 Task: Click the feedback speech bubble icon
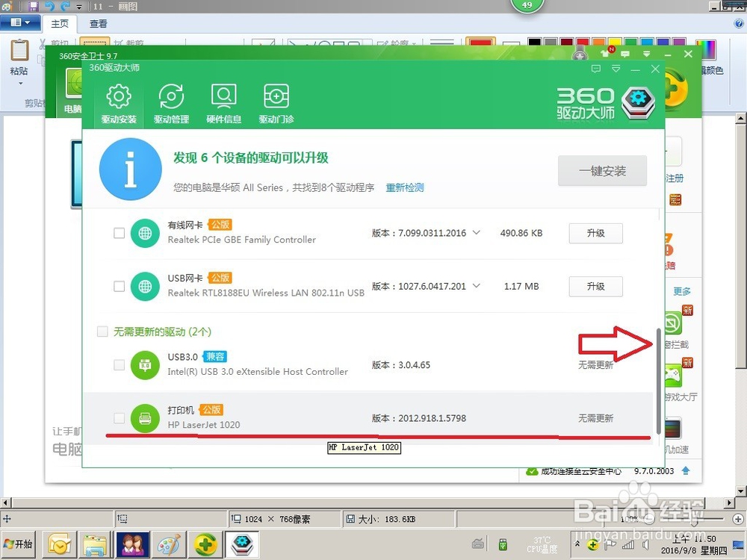pyautogui.click(x=595, y=69)
